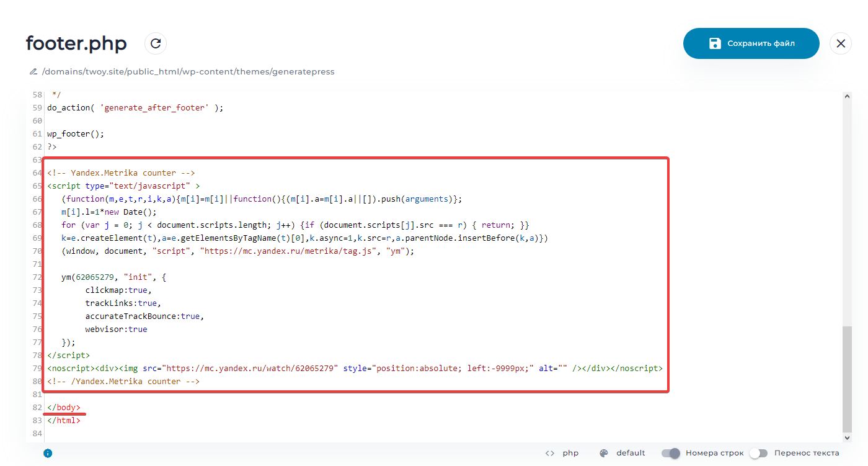Toggle the Перенос текста switch
This screenshot has height=466, width=868.
(758, 453)
